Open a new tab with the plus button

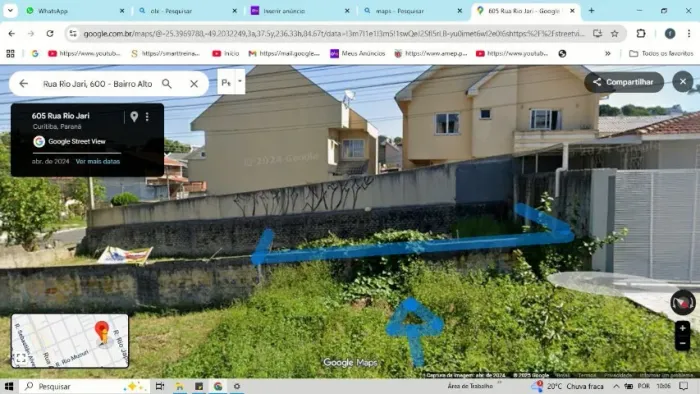[x=592, y=11]
